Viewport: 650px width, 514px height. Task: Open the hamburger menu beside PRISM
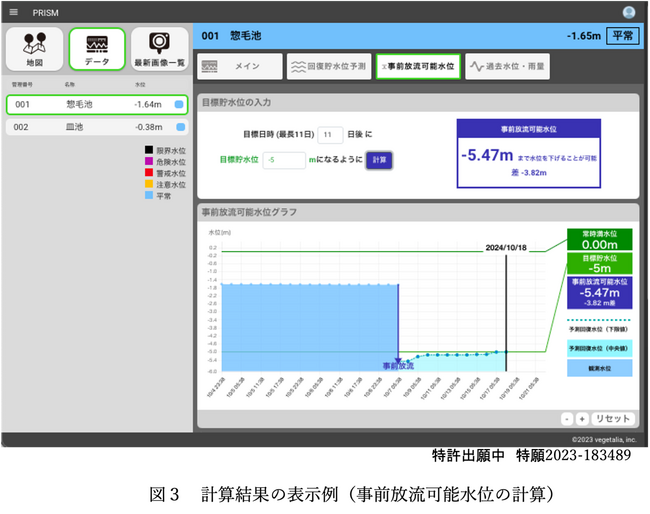click(x=14, y=12)
